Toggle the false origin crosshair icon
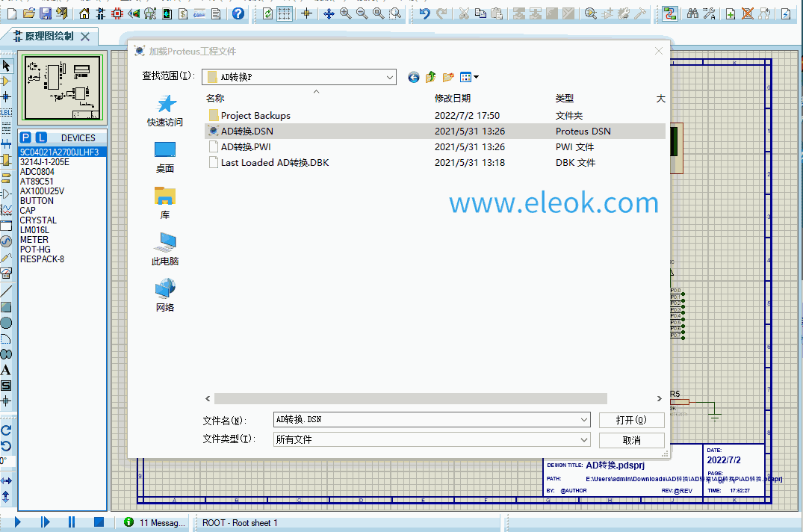803x532 pixels. [x=307, y=14]
